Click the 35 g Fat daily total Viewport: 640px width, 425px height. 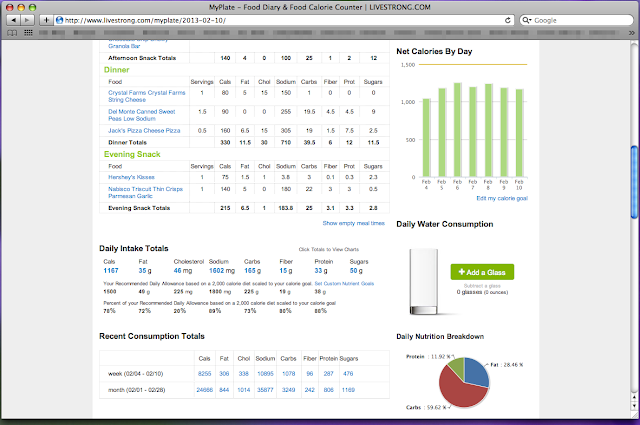pyautogui.click(x=145, y=271)
